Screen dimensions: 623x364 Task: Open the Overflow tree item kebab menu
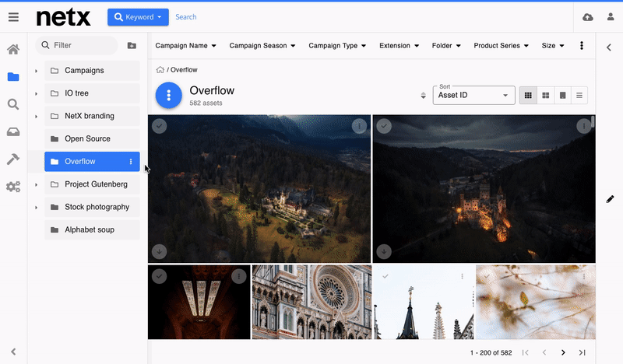(131, 162)
